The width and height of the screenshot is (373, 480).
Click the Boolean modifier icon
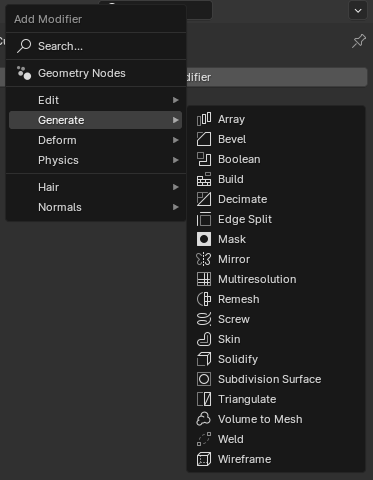(204, 159)
